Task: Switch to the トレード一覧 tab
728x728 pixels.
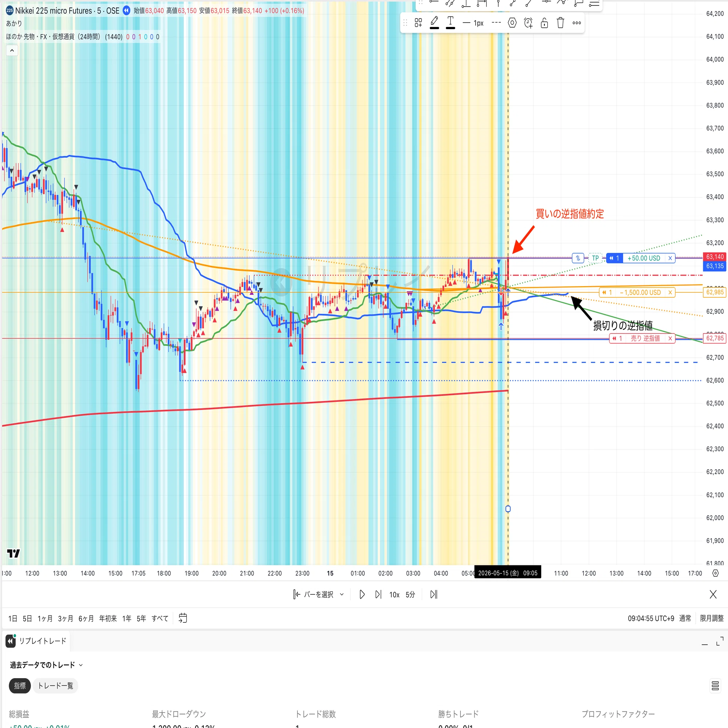Action: (55, 686)
